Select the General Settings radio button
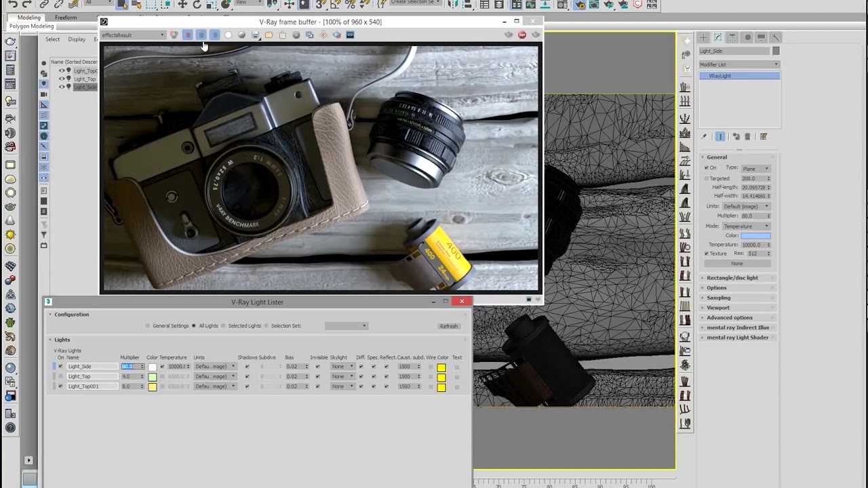This screenshot has width=868, height=488. tap(148, 326)
